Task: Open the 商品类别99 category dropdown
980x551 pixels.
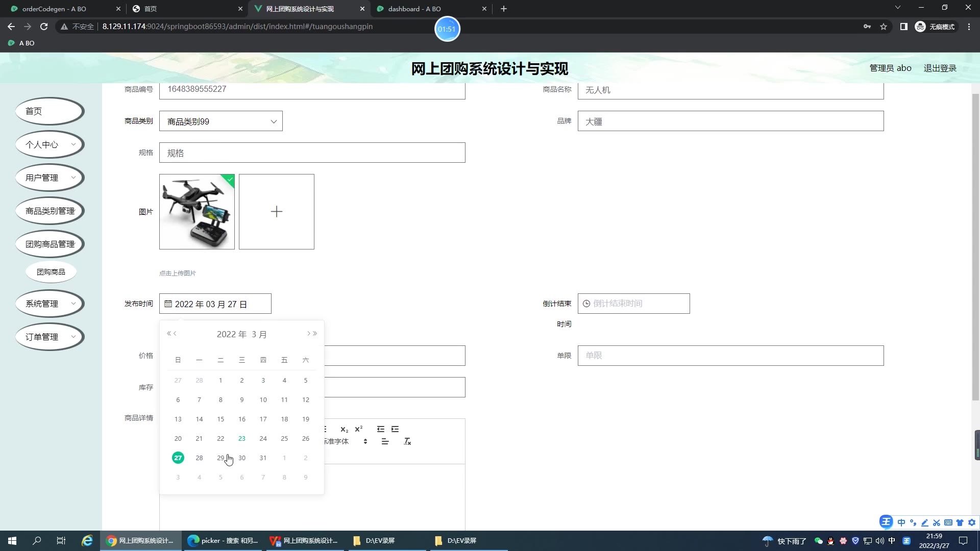Action: (220, 121)
